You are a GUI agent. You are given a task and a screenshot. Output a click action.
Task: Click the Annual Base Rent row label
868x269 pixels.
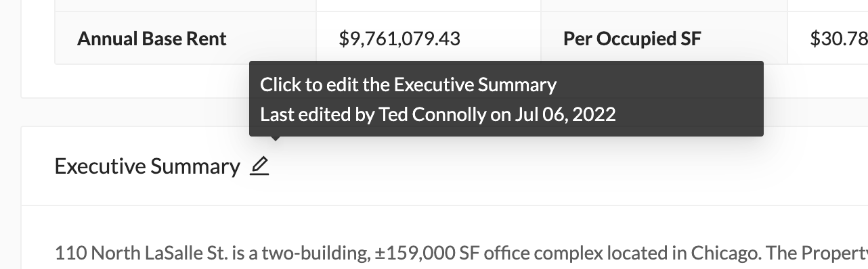point(186,39)
